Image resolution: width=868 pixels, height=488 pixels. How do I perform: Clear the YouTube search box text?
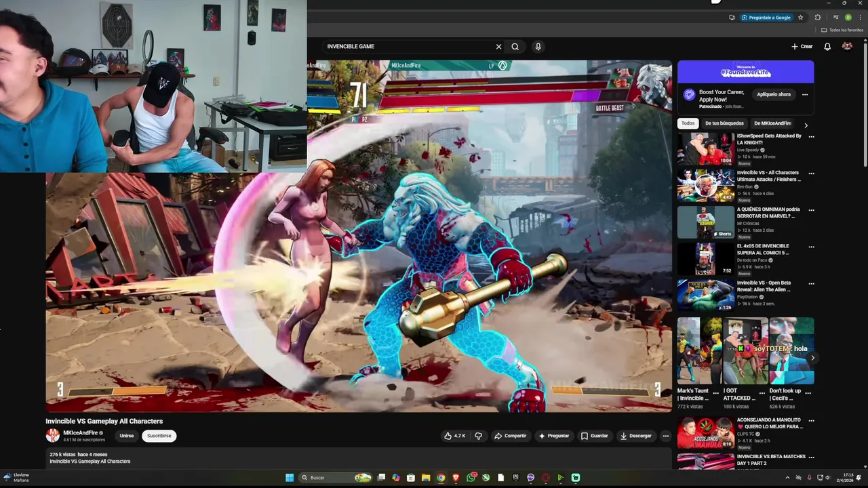click(498, 47)
